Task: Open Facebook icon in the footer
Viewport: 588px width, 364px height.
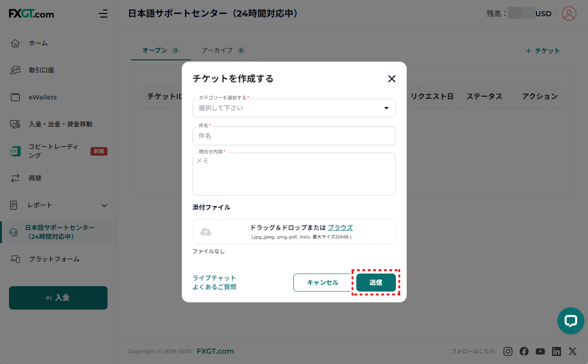Action: 524,351
